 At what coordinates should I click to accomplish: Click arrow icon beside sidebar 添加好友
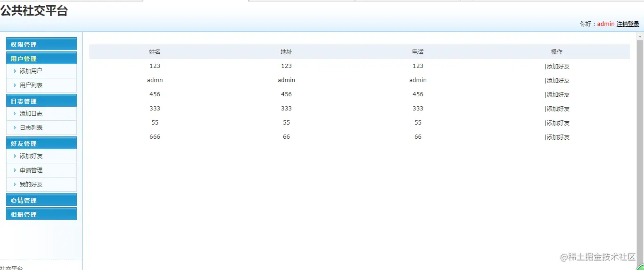point(15,156)
